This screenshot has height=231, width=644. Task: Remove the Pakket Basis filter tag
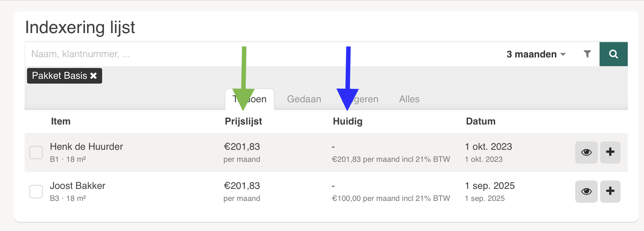pos(94,76)
